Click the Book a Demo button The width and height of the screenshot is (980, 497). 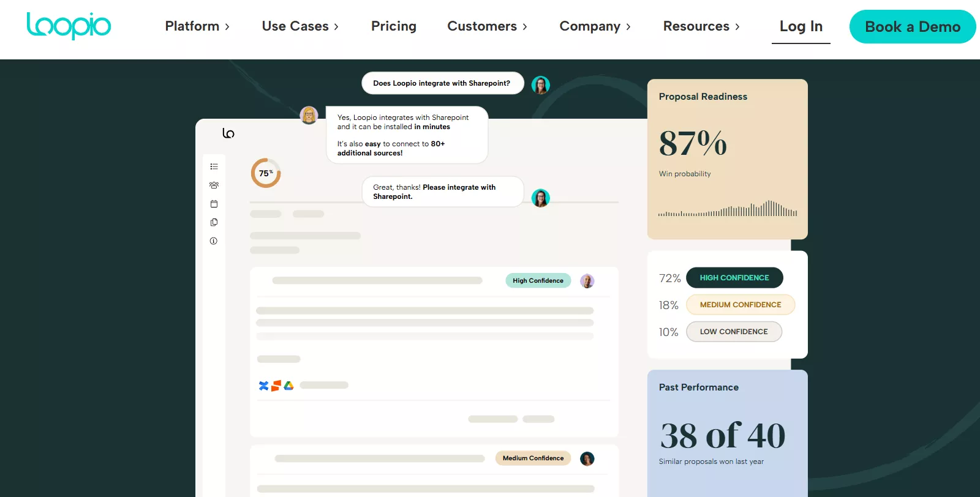[x=913, y=27]
